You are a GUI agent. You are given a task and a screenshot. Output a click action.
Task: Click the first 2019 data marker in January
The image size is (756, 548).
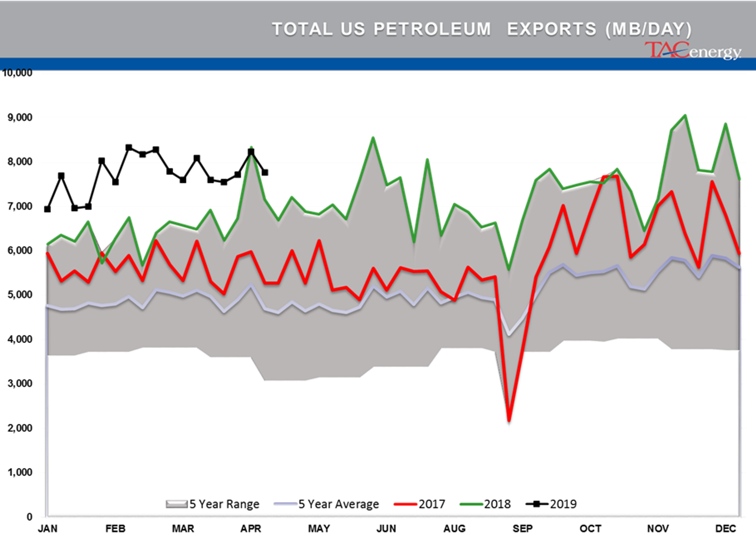[47, 209]
